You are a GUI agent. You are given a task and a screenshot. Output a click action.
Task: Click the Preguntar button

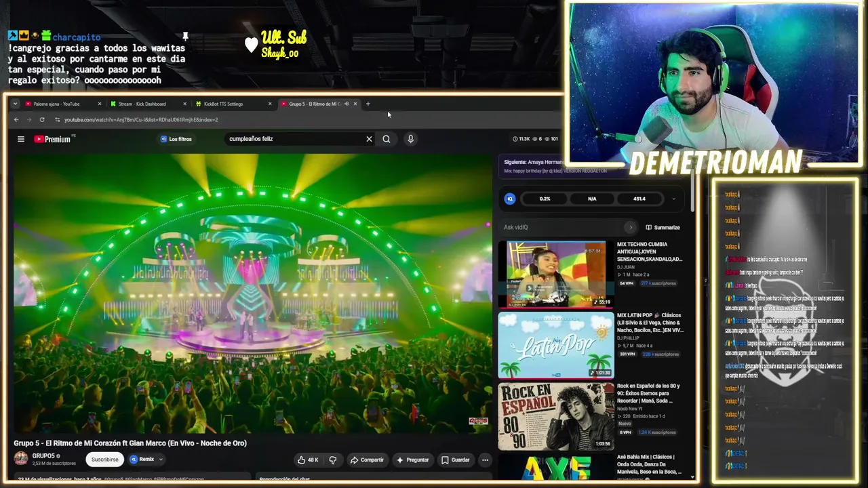point(412,460)
